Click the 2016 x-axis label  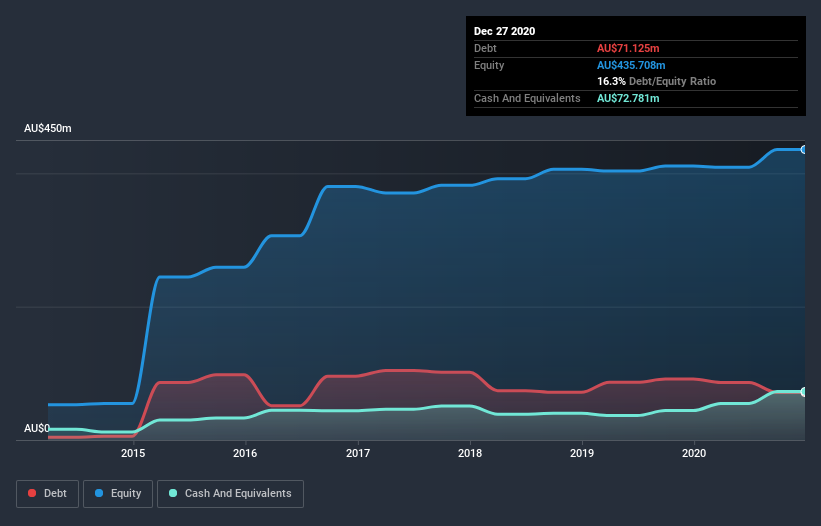(245, 453)
